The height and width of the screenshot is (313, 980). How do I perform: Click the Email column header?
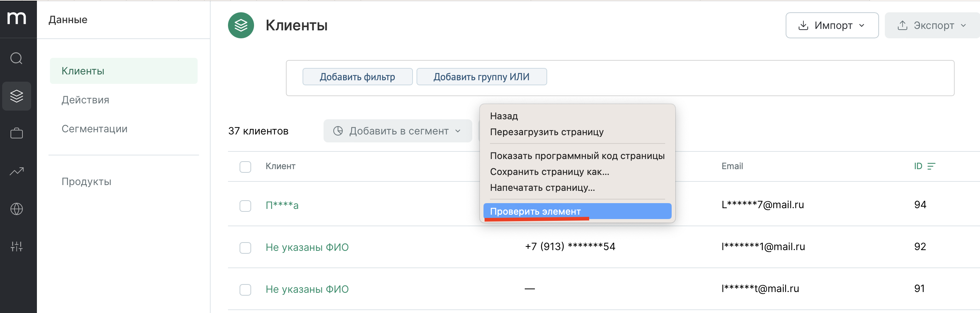tap(732, 166)
